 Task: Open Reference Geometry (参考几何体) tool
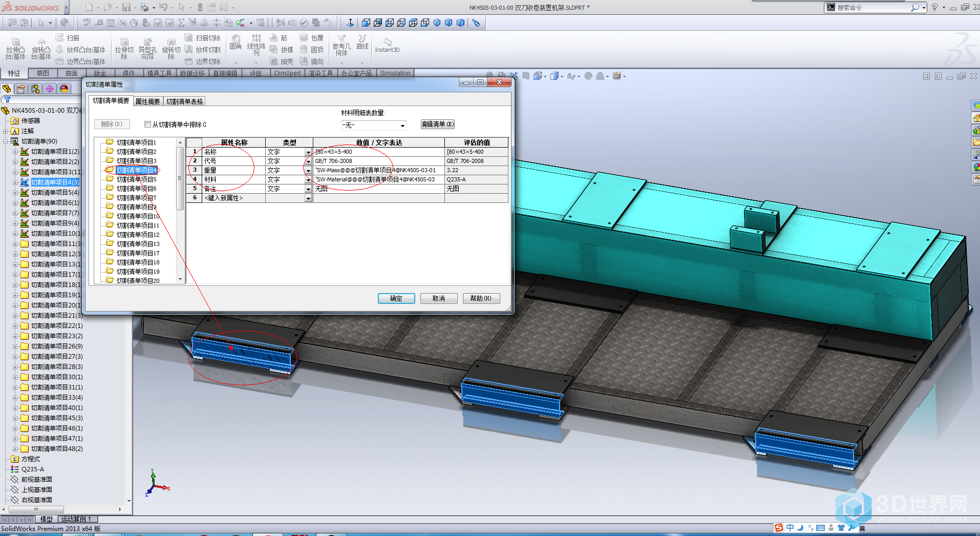point(342,45)
